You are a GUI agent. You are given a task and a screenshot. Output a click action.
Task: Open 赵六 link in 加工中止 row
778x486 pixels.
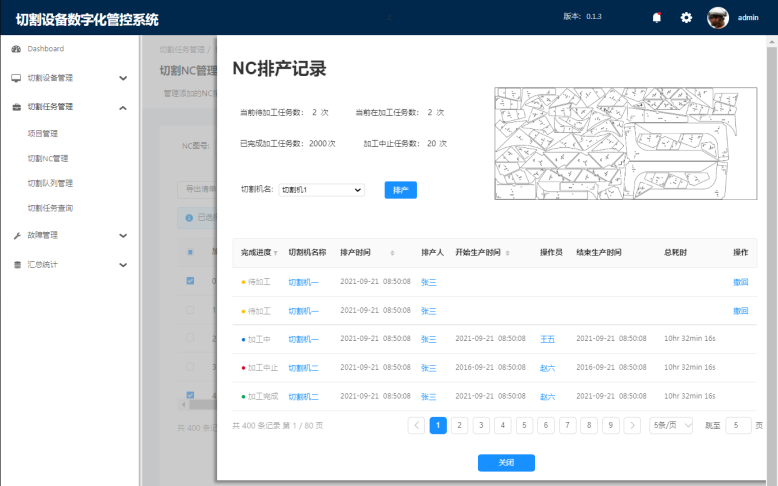pyautogui.click(x=547, y=368)
